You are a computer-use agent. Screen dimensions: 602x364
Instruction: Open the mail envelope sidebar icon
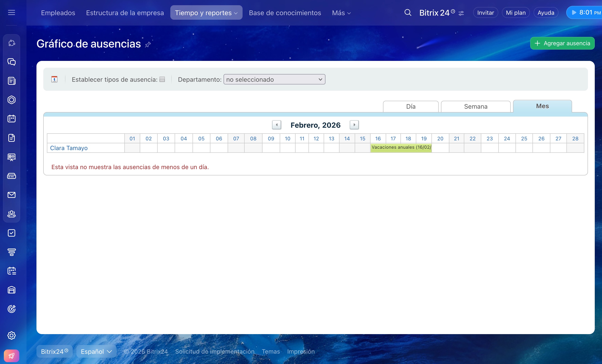[x=12, y=195]
